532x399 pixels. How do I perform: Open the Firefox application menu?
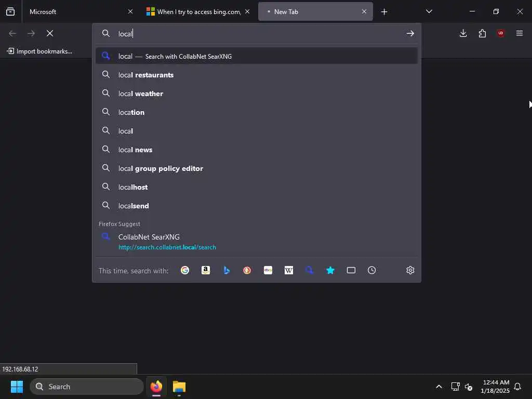[520, 33]
